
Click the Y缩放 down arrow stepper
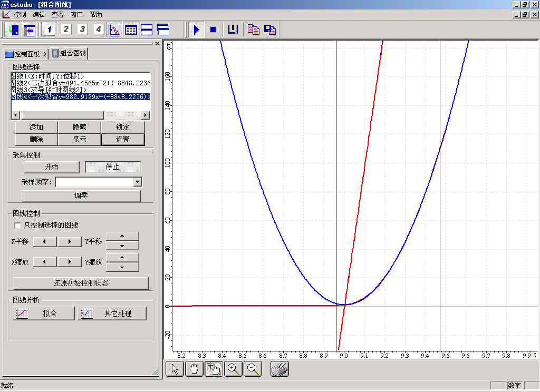[122, 267]
